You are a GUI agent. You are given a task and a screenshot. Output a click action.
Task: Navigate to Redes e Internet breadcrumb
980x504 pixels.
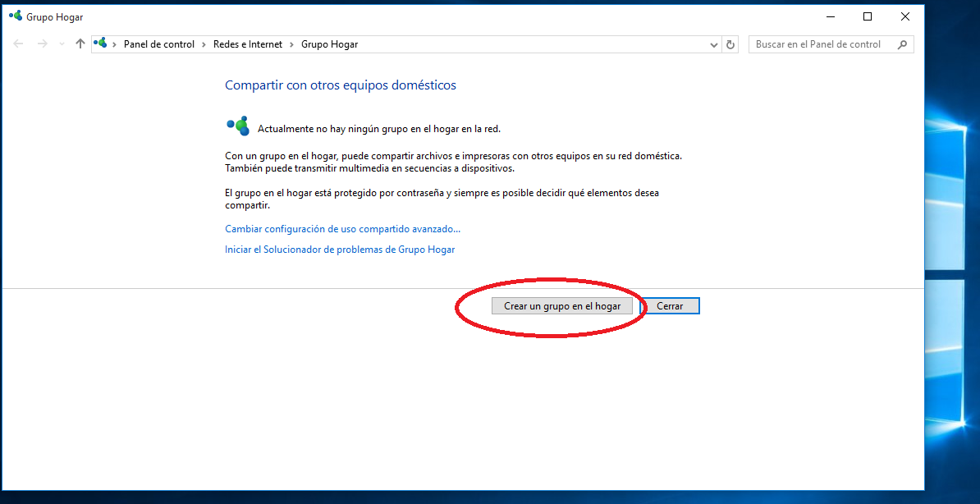(247, 44)
